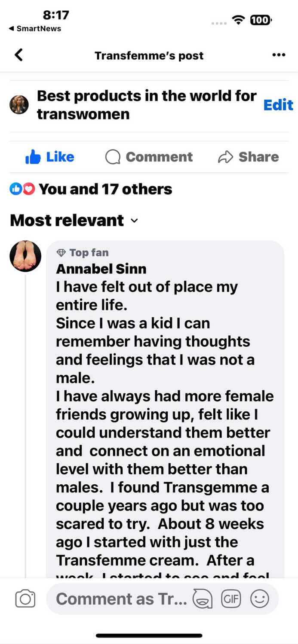298x644 pixels.
Task: Return to SmartNews app via status bar
Action: tap(34, 29)
